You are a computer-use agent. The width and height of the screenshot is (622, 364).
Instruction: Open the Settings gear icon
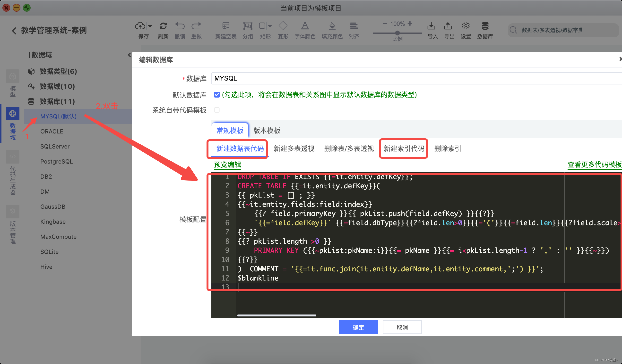466,26
